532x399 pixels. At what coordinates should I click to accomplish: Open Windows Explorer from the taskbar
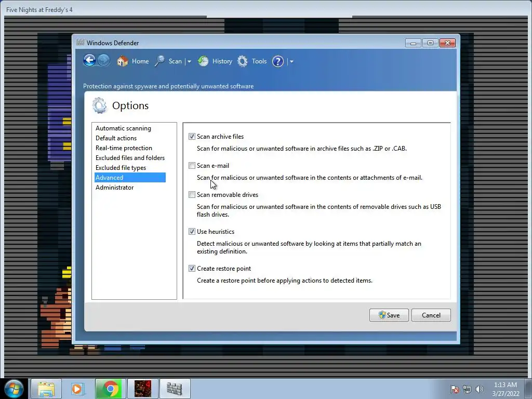coord(46,389)
